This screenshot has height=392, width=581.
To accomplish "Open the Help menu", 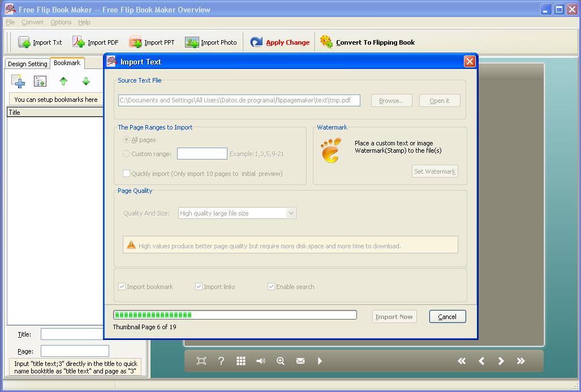I will (84, 22).
